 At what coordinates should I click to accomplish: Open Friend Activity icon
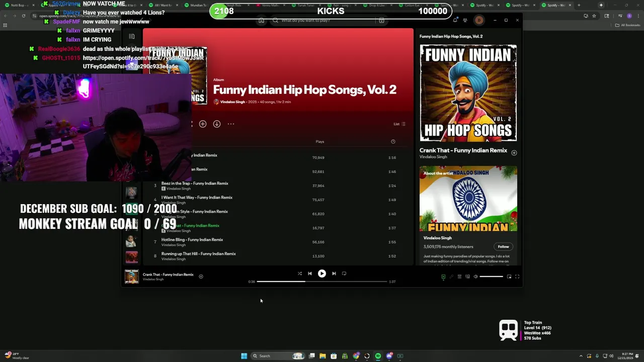pyautogui.click(x=465, y=20)
